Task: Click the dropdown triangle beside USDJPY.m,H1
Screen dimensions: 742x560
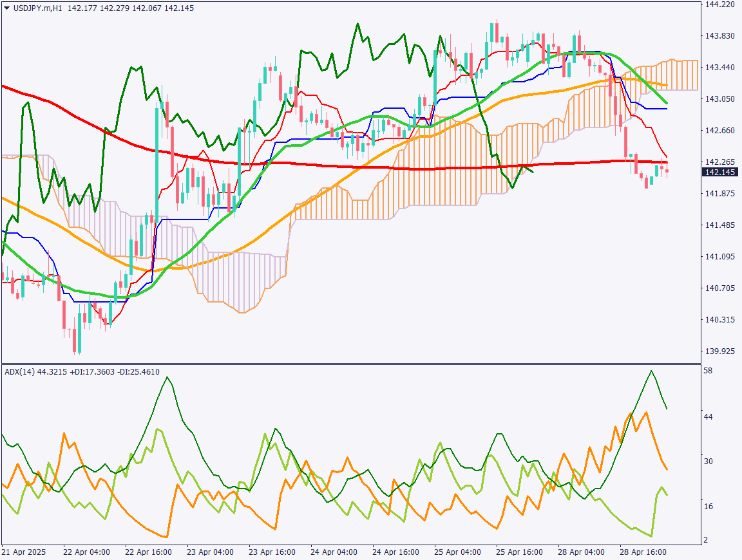Action: point(6,8)
